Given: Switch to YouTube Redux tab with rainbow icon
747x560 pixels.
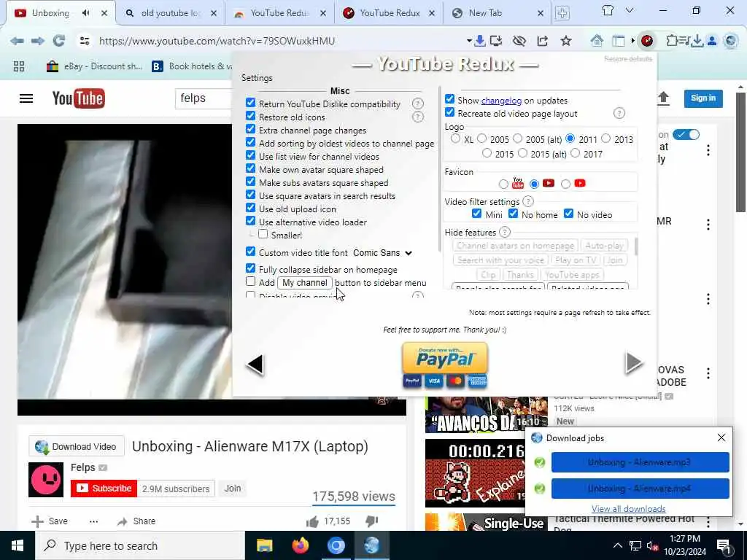Looking at the screenshot, I should click(x=279, y=13).
